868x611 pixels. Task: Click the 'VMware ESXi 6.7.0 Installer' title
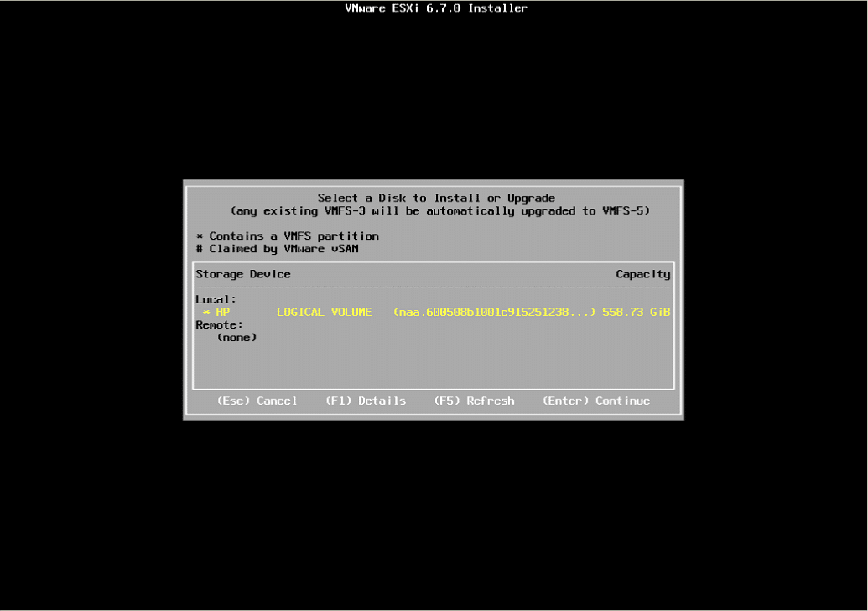tap(436, 8)
